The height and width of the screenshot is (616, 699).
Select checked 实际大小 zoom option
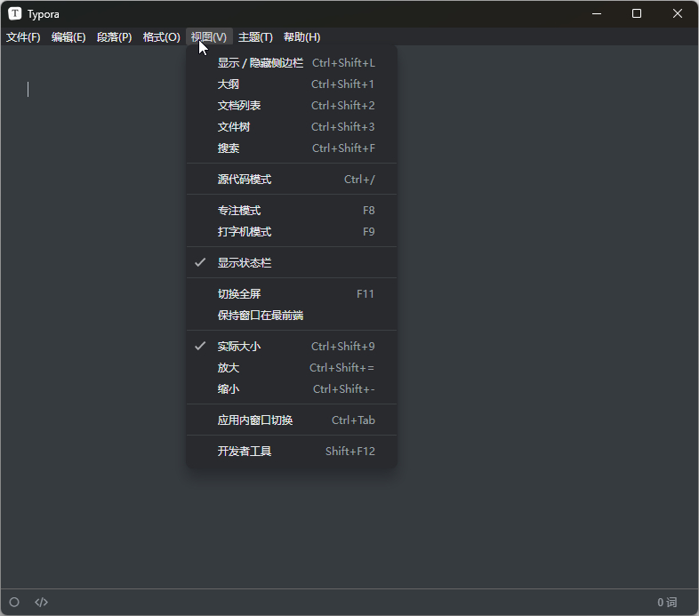point(292,347)
